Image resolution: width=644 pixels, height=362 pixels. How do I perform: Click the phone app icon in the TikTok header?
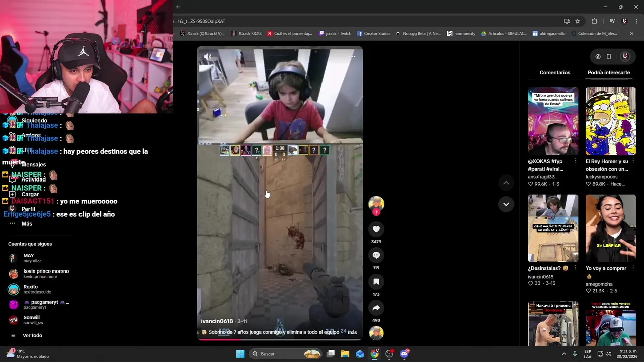pos(609,57)
